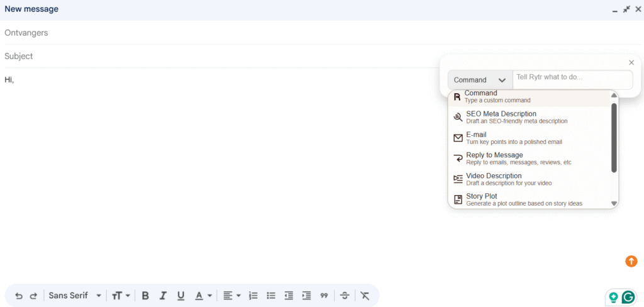Choose SEO Meta Description option

[x=530, y=117]
